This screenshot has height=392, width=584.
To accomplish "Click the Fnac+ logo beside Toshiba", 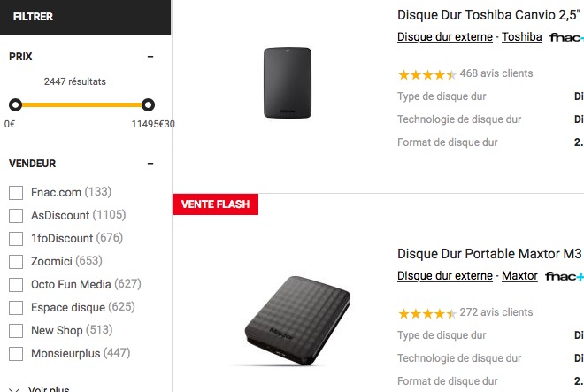I will point(566,37).
